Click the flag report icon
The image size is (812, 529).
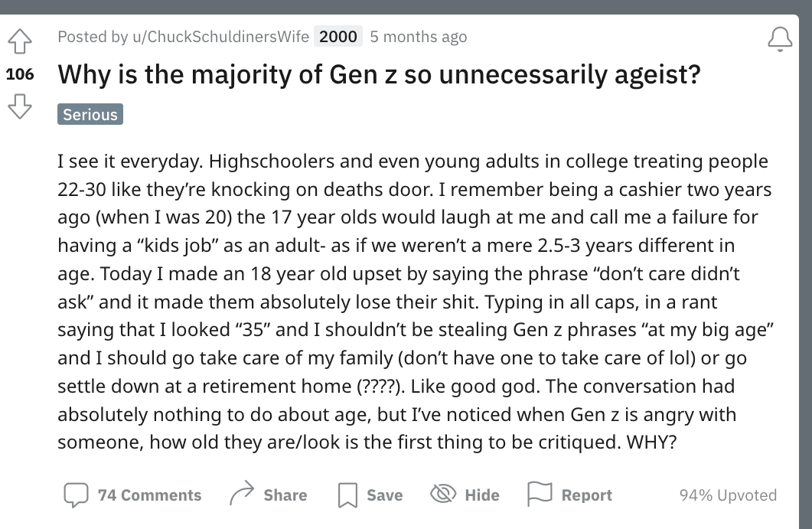click(540, 494)
